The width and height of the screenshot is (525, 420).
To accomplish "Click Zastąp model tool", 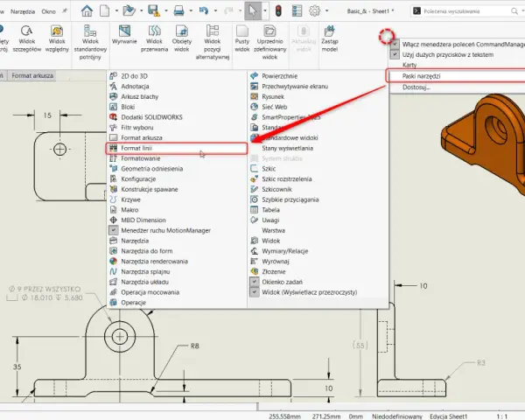I will 330,38.
